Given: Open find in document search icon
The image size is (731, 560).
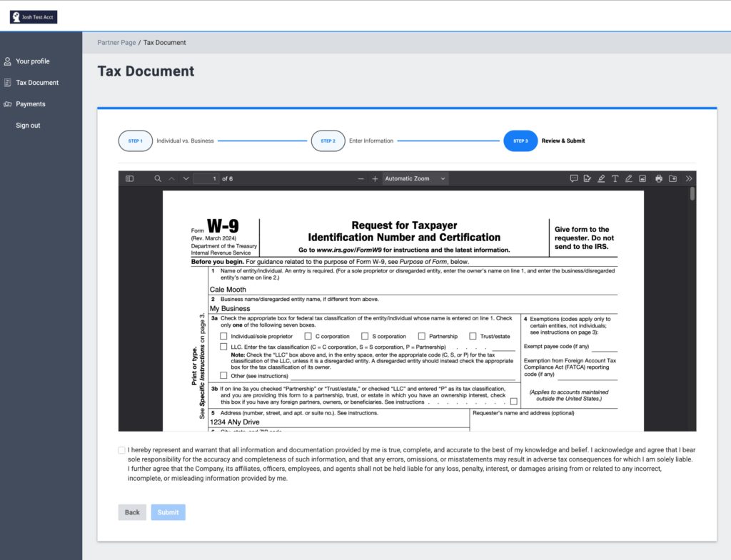Looking at the screenshot, I should pos(158,178).
